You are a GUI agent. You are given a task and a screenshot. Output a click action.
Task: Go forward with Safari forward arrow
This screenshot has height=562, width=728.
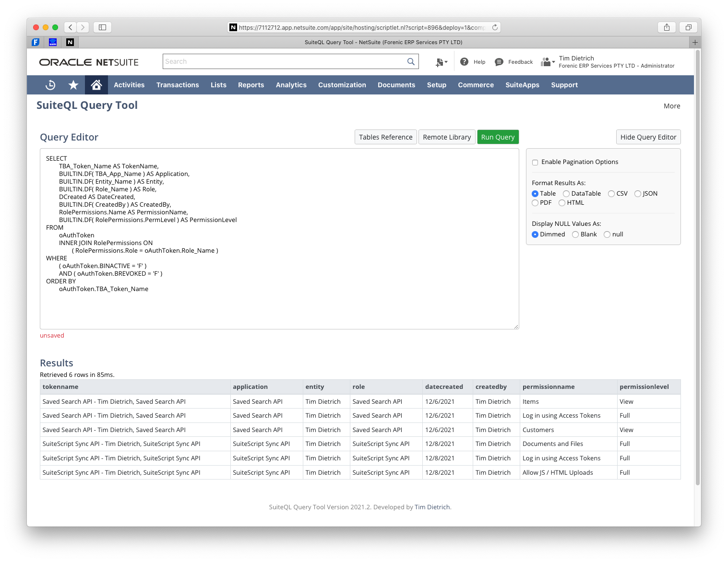(x=83, y=27)
